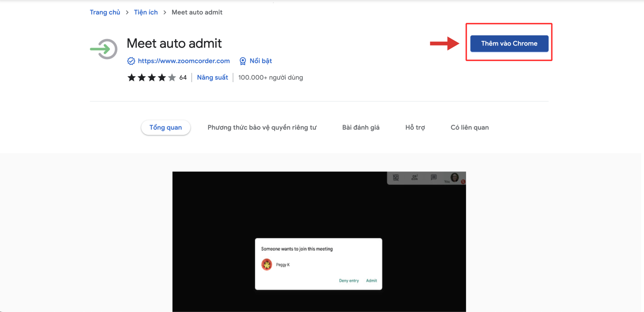Open the Hỗ trợ tab
The height and width of the screenshot is (312, 644).
click(415, 127)
